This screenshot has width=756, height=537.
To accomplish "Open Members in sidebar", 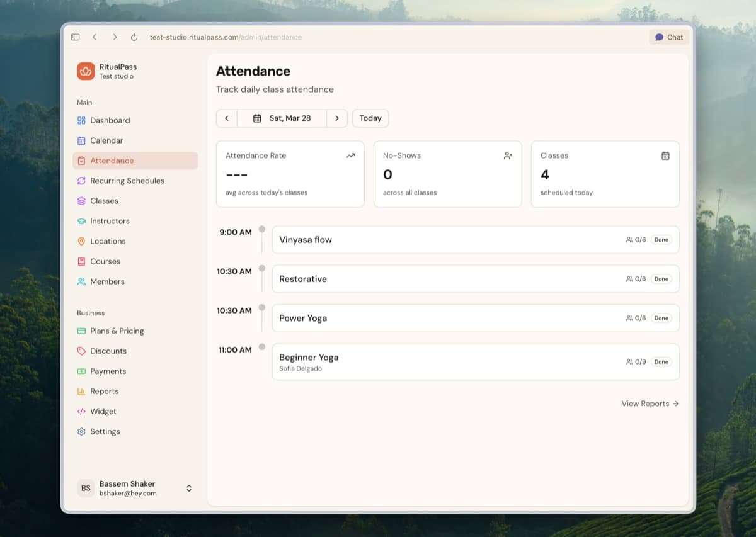I will 135,281.
